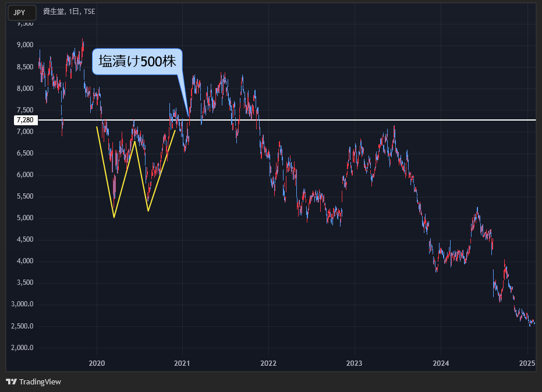This screenshot has width=542, height=392.
Task: Click the 4,000 price axis label
Action: pyautogui.click(x=25, y=261)
